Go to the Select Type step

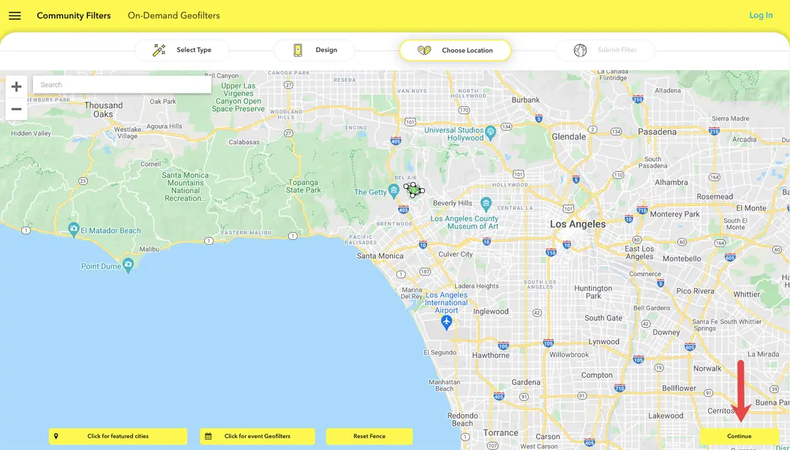coord(182,50)
